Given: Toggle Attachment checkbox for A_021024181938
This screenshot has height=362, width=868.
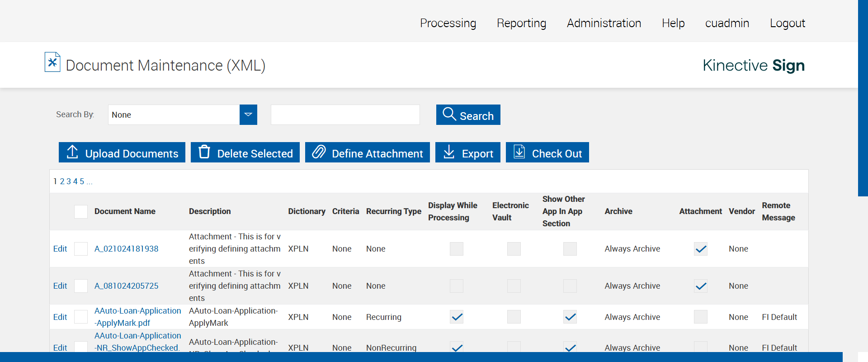Looking at the screenshot, I should pyautogui.click(x=701, y=249).
